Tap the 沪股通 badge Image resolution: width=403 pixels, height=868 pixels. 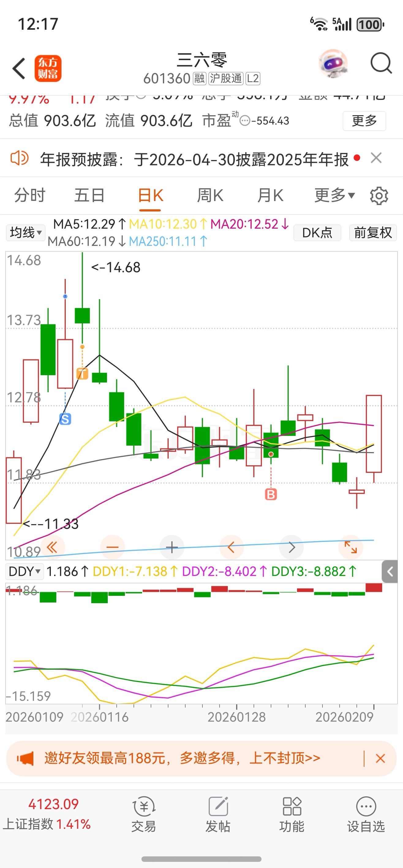[226, 78]
